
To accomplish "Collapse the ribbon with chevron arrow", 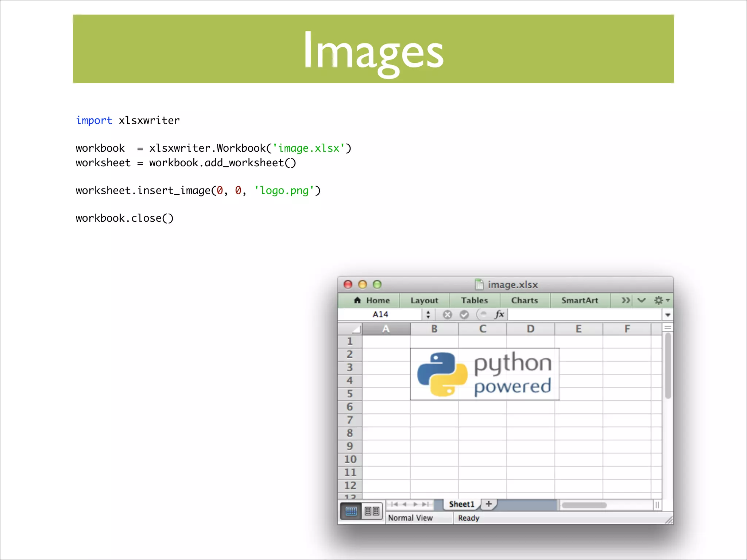I will click(642, 300).
